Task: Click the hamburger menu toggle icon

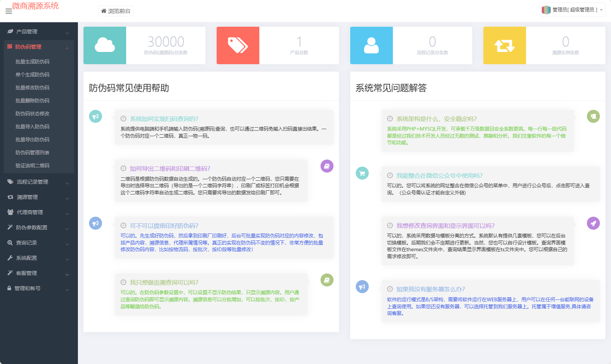Action: click(x=9, y=12)
